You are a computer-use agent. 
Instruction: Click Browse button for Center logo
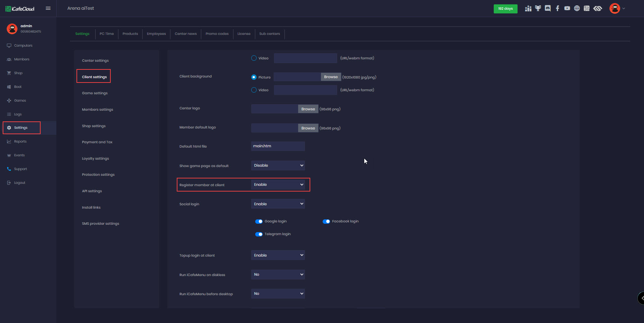[x=308, y=109]
